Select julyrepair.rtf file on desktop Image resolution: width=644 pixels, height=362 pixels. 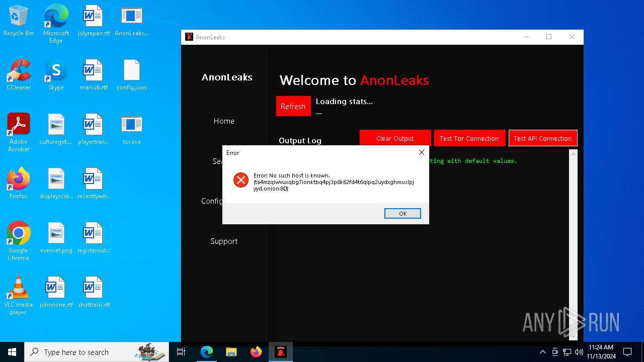(x=94, y=21)
